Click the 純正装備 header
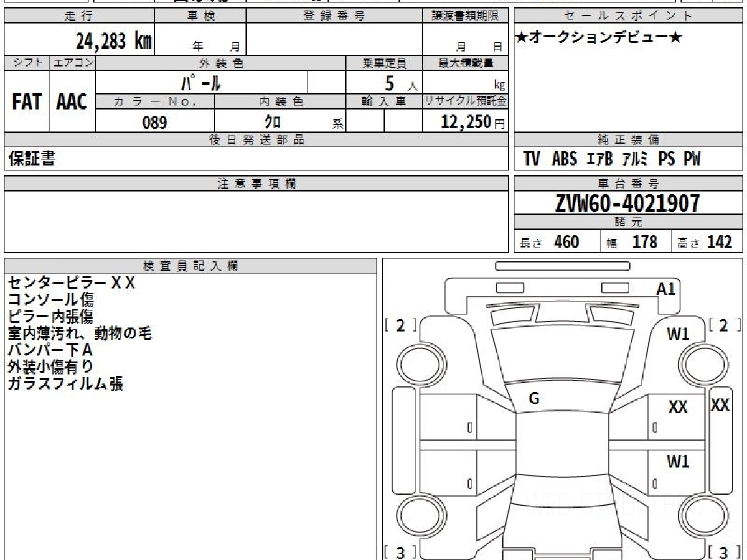This screenshot has width=747, height=560. pyautogui.click(x=628, y=140)
